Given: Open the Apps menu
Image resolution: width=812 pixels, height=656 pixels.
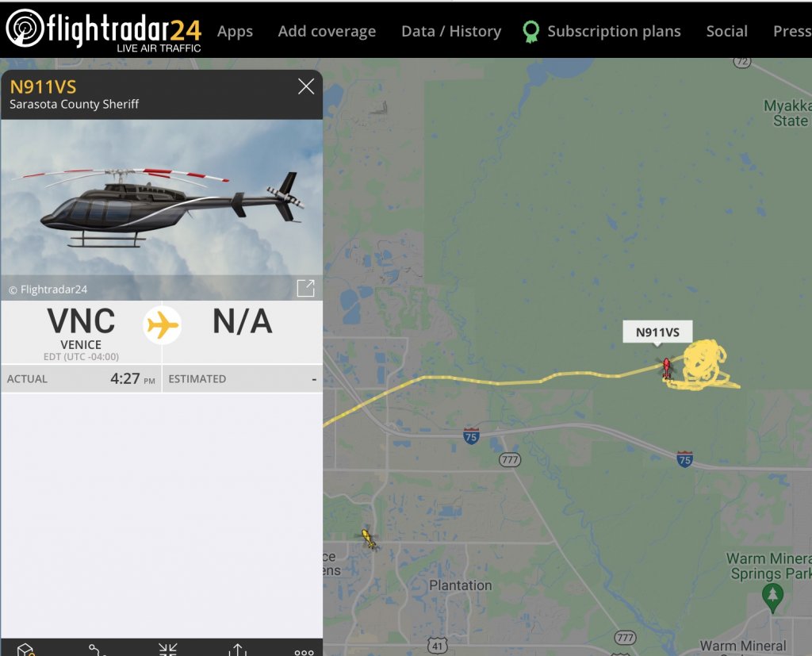Looking at the screenshot, I should (x=235, y=32).
